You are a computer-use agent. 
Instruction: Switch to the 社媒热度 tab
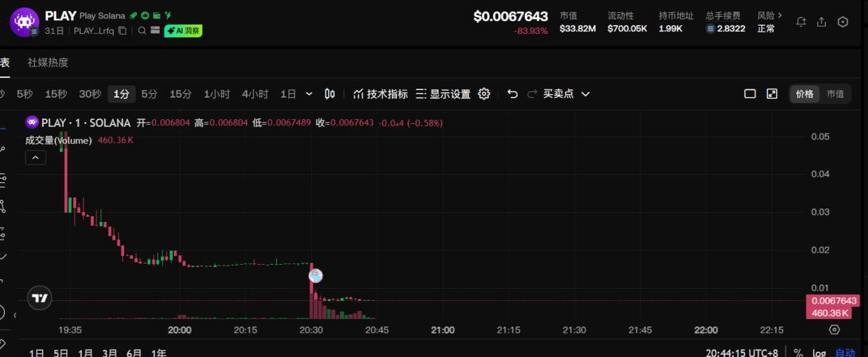click(x=47, y=62)
